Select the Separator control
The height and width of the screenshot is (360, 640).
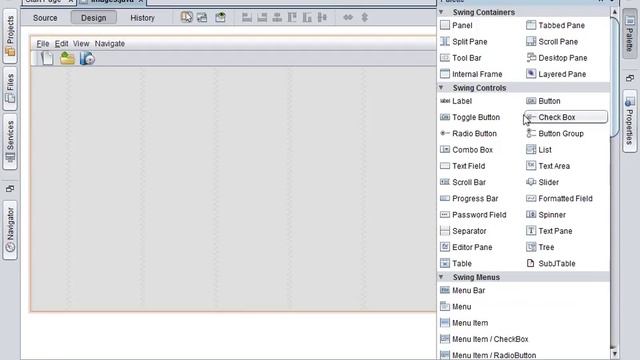(463, 231)
